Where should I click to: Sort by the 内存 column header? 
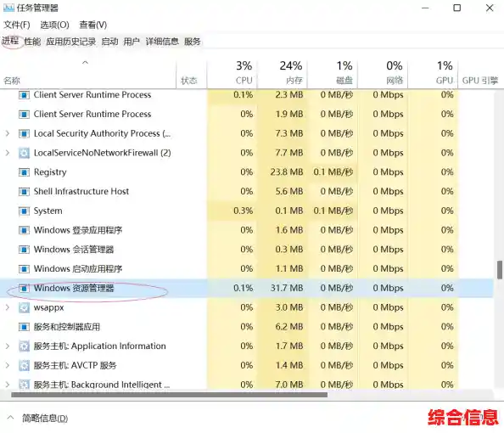click(x=283, y=74)
